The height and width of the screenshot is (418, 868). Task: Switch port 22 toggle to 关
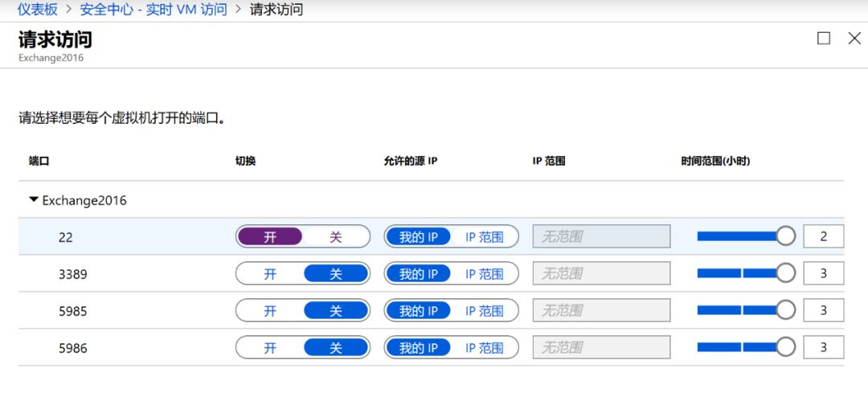tap(336, 237)
